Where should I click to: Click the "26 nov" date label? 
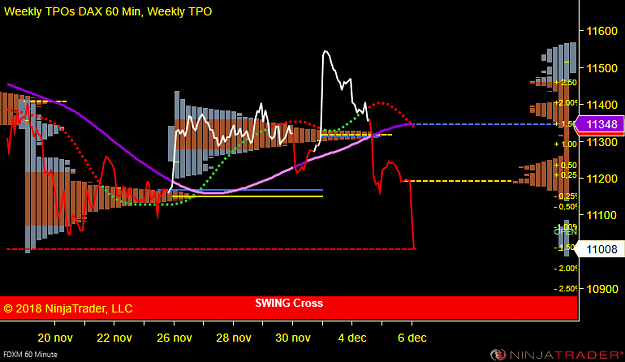(174, 338)
